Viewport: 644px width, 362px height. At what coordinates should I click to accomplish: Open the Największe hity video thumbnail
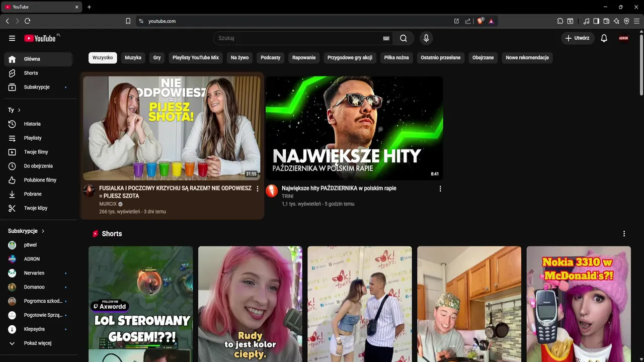click(x=354, y=128)
